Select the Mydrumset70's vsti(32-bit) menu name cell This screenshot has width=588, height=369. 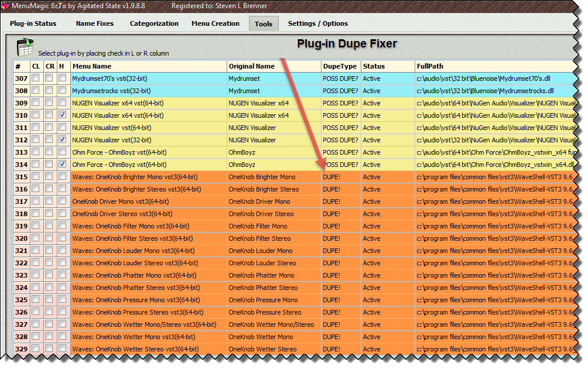click(149, 78)
